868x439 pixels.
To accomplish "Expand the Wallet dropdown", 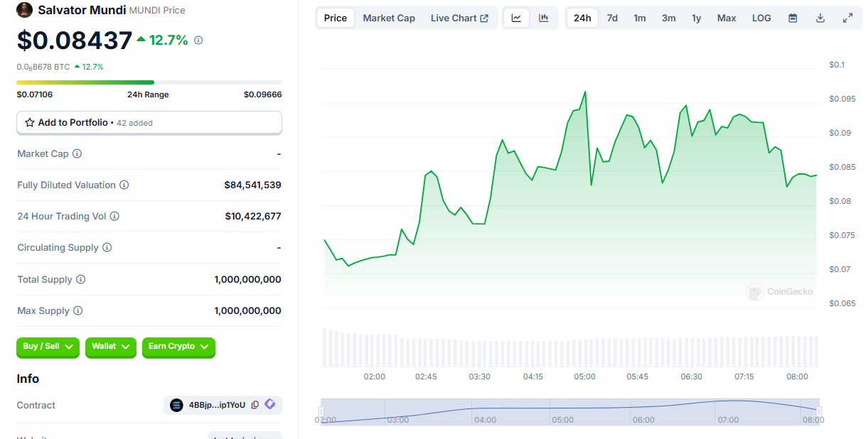I will click(110, 347).
